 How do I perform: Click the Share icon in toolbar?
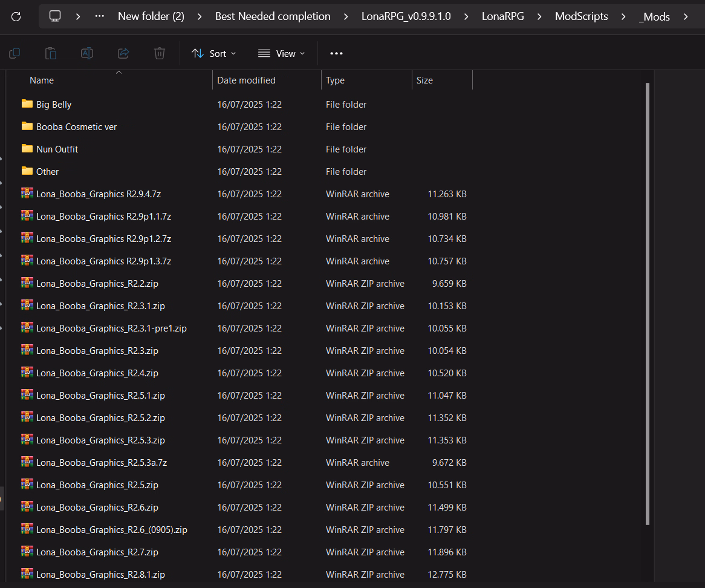coord(123,53)
